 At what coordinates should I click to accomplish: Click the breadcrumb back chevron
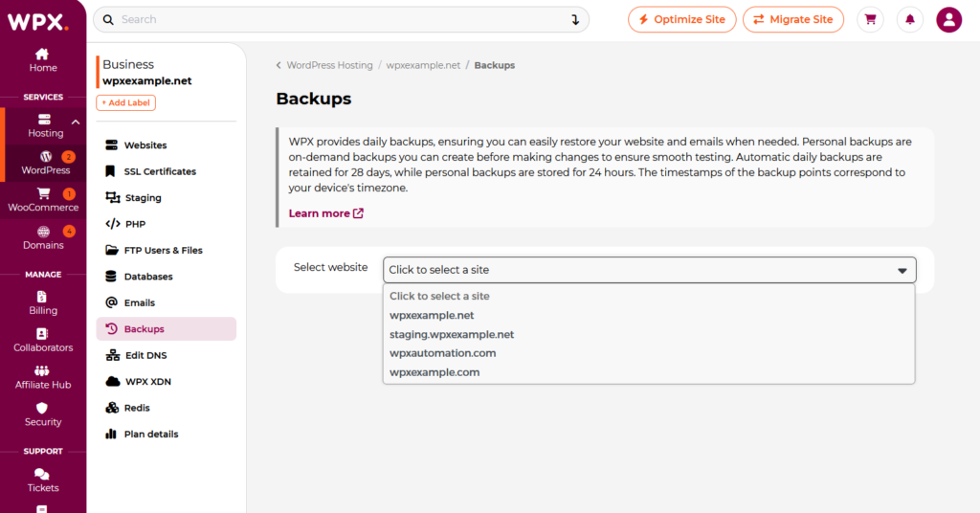[x=278, y=65]
